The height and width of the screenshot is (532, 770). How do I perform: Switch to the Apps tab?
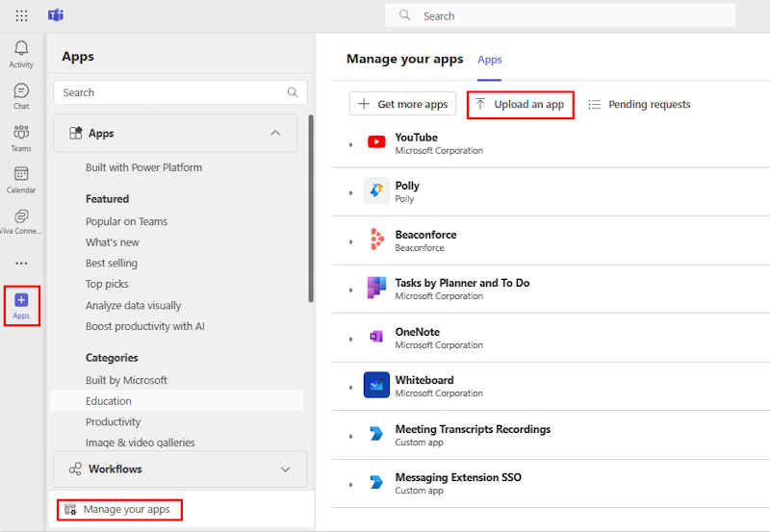click(x=490, y=60)
